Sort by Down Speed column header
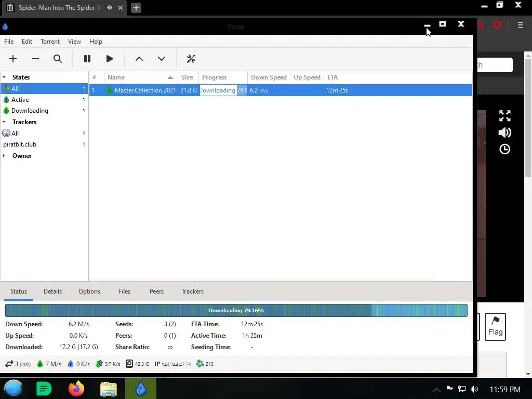The width and height of the screenshot is (532, 399). point(269,77)
